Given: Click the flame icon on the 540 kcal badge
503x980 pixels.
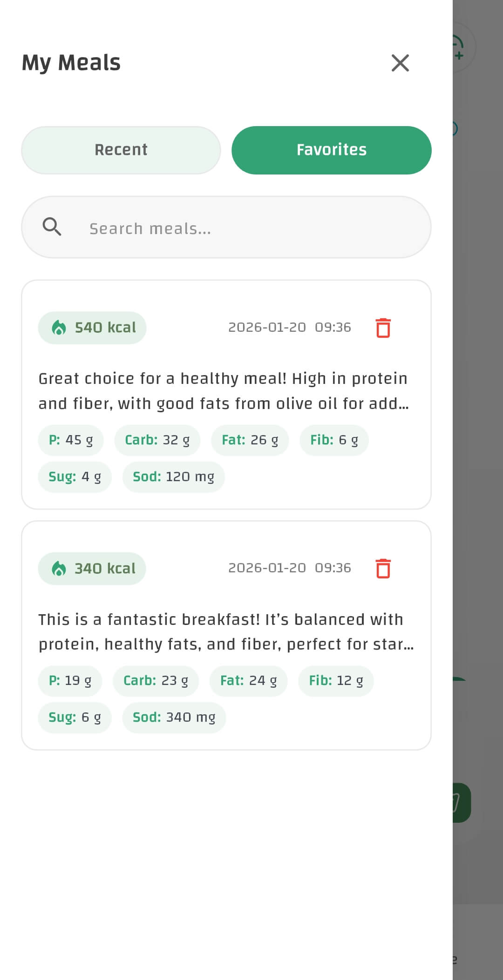Looking at the screenshot, I should click(x=59, y=327).
